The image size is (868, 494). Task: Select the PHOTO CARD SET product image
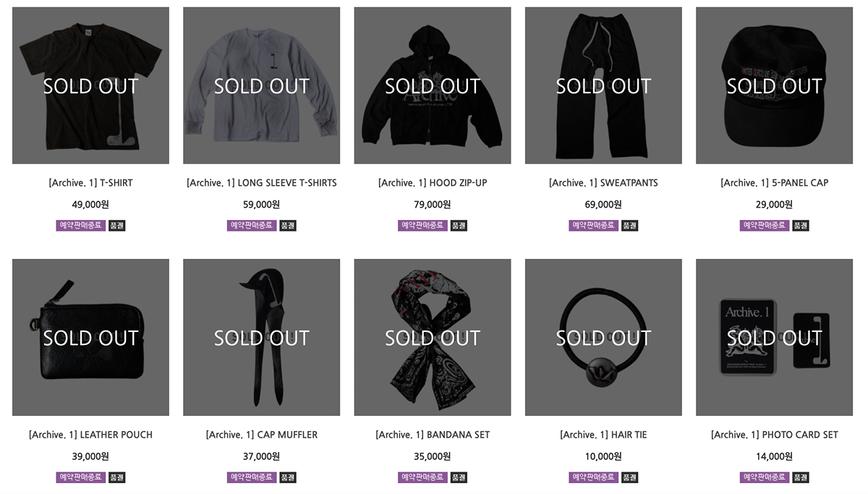(774, 337)
